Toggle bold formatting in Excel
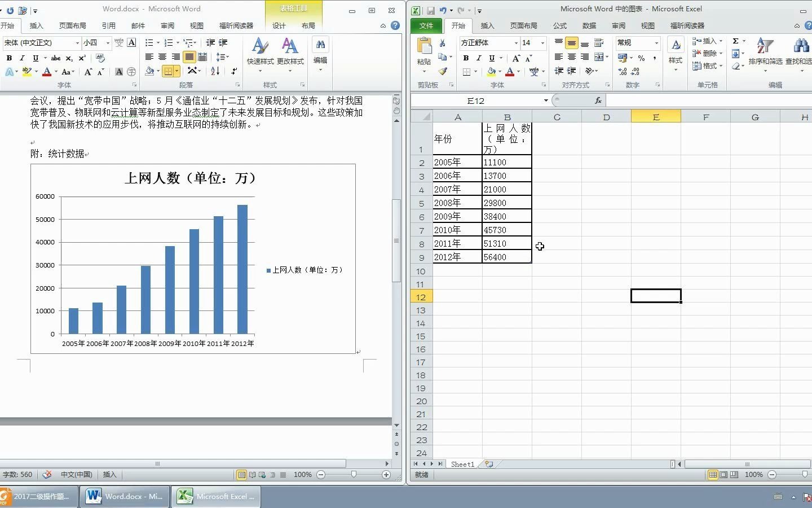This screenshot has width=812, height=508. click(466, 58)
